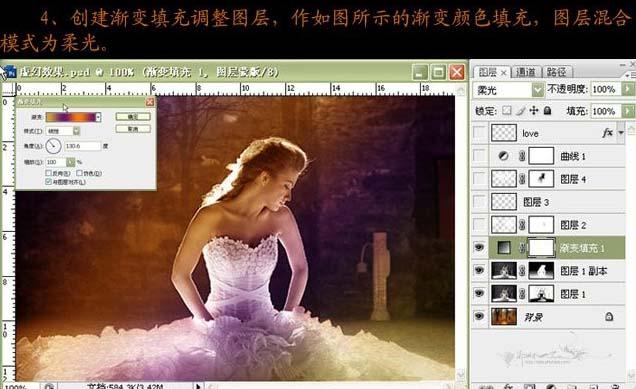Click the chain link icon on 渐变填充 1
The height and width of the screenshot is (389, 636).
coord(522,248)
